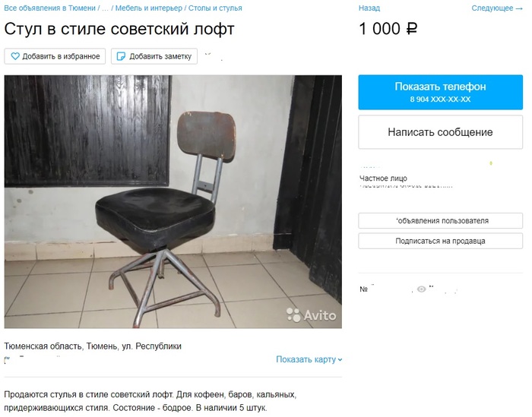Open Мебель и интерьер breadcrumb category
The image size is (532, 417).
tap(149, 8)
